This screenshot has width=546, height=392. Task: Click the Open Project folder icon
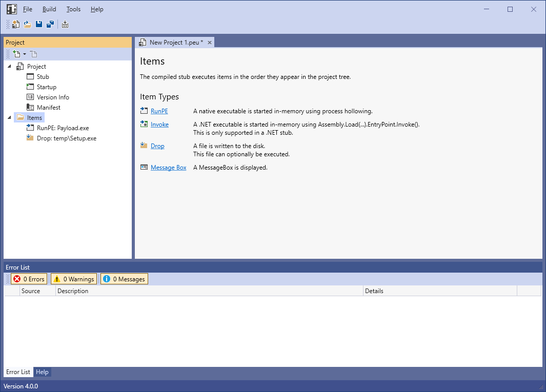click(x=28, y=24)
